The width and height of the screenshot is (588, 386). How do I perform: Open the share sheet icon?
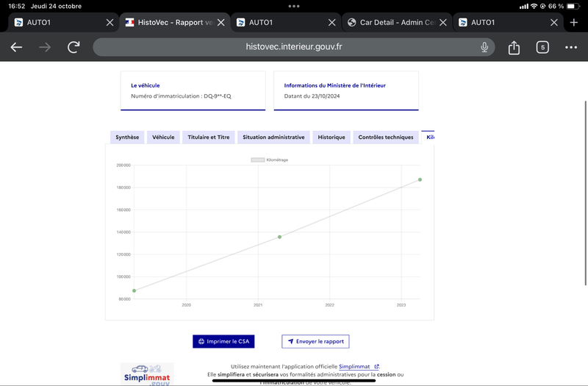(x=514, y=47)
